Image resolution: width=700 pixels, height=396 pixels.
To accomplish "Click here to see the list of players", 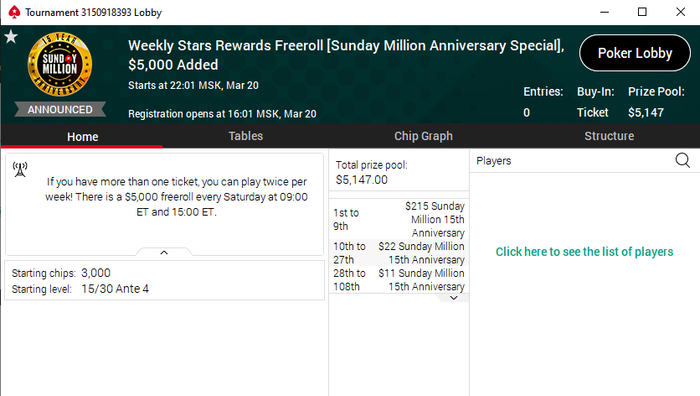I will (584, 252).
